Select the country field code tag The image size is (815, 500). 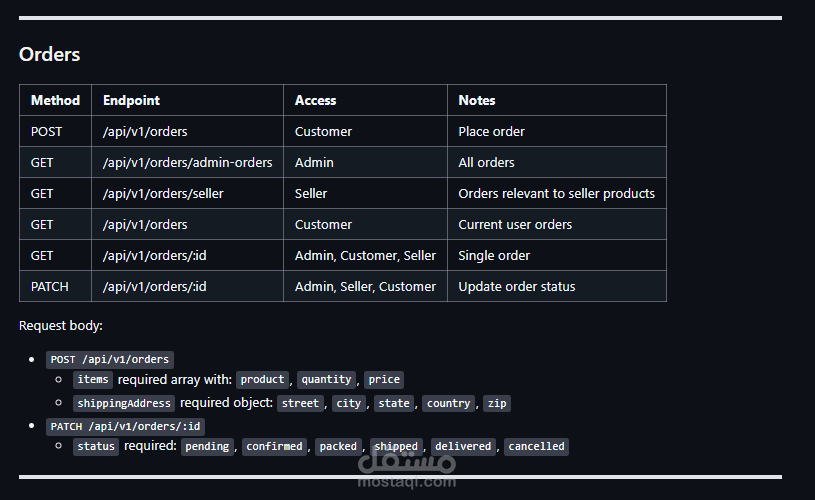click(x=447, y=403)
